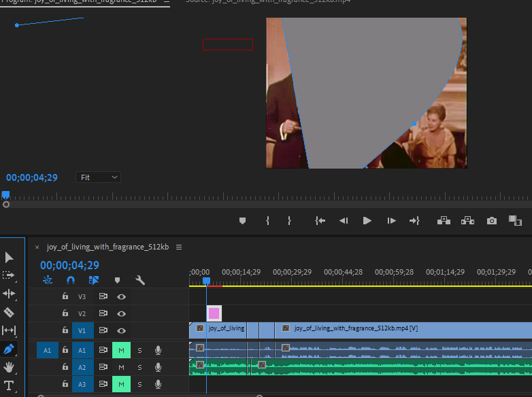Image resolution: width=532 pixels, height=397 pixels.
Task: Toggle V3 track output eye
Action: point(121,296)
